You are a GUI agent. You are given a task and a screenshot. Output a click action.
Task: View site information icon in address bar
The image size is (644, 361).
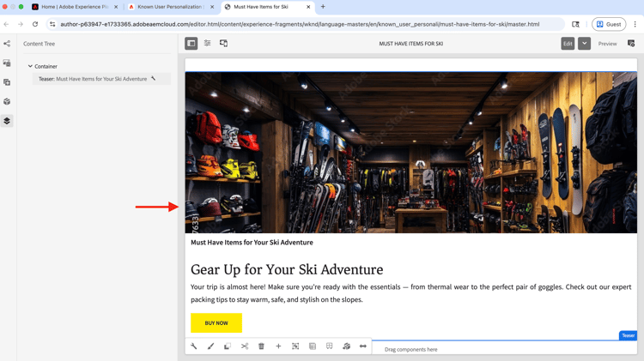52,24
